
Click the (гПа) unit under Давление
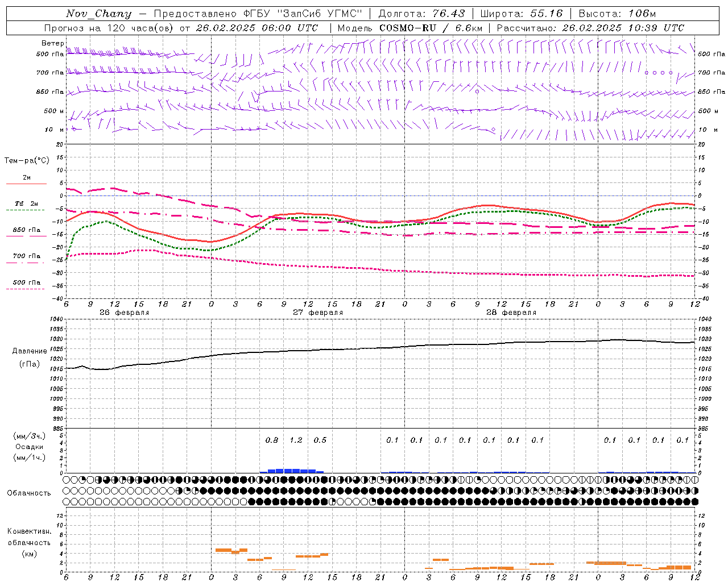28,364
